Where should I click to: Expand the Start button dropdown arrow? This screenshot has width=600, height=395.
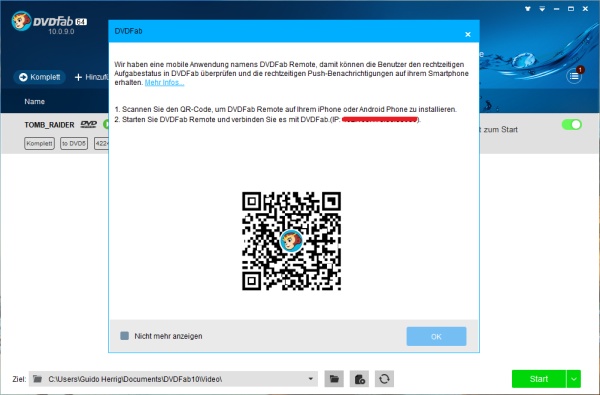click(574, 379)
